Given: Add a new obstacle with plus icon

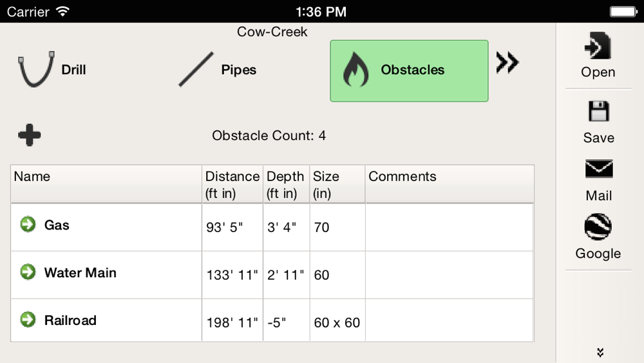Looking at the screenshot, I should [x=30, y=135].
